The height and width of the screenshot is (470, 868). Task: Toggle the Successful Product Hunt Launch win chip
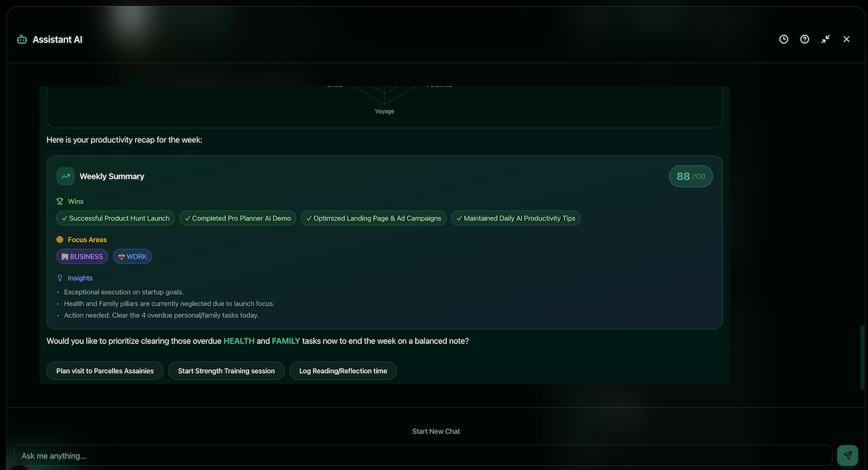click(x=116, y=218)
